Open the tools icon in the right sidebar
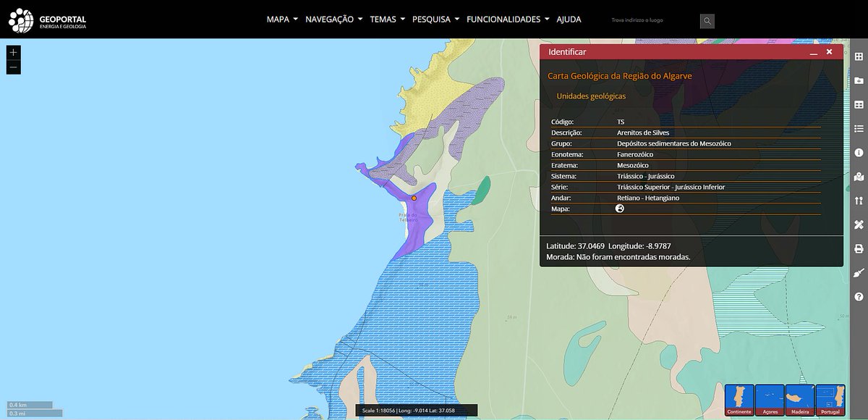868x420 pixels. tap(857, 224)
